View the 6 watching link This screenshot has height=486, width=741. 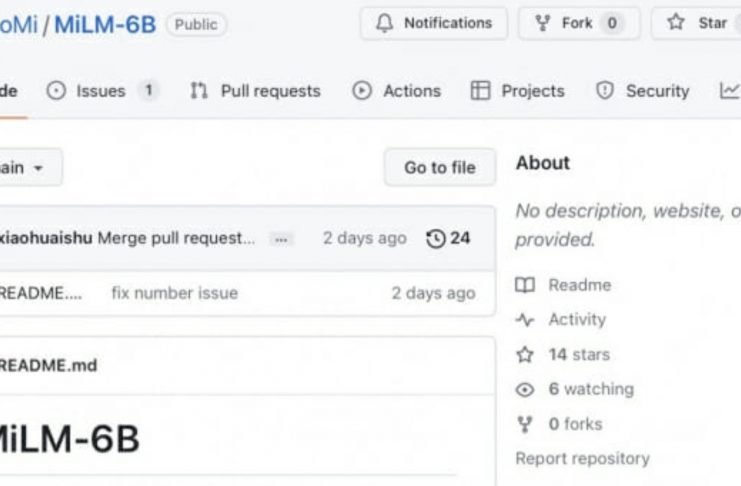[575, 389]
